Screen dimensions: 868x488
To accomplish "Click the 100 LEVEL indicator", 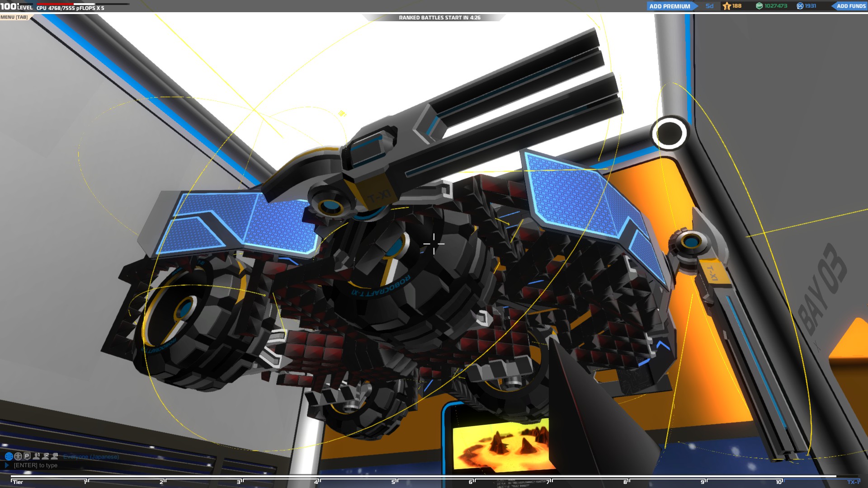I will [16, 6].
